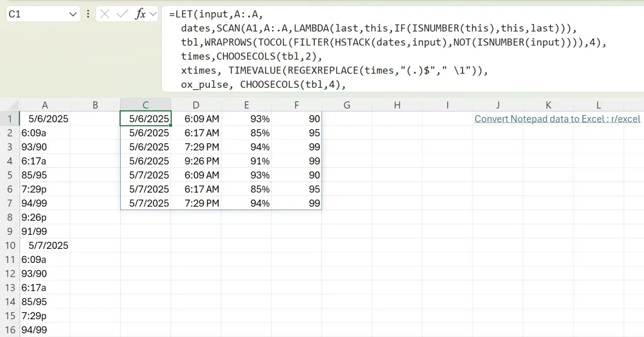Click the Enter checkmark icon in formula bar
The image size is (644, 337).
coord(122,14)
